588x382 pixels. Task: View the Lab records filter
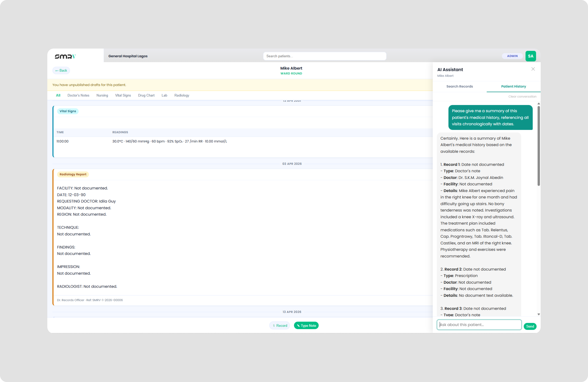click(164, 95)
